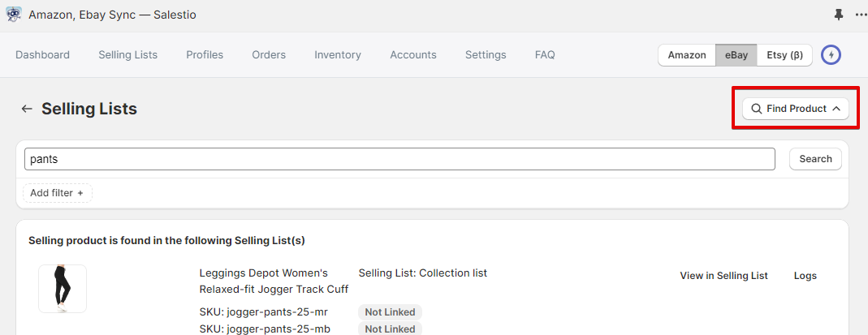Click Not Linked badge for jogger-pants-25-mr

pyautogui.click(x=390, y=312)
